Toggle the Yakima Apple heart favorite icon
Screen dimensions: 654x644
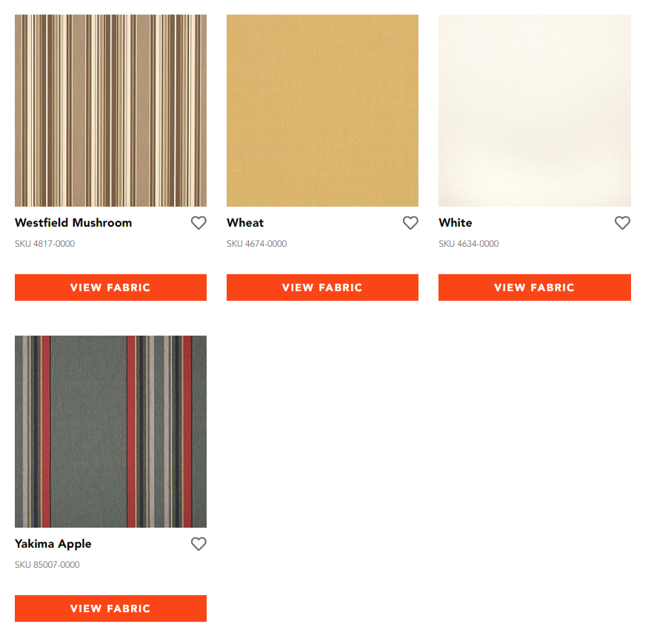[x=198, y=544]
